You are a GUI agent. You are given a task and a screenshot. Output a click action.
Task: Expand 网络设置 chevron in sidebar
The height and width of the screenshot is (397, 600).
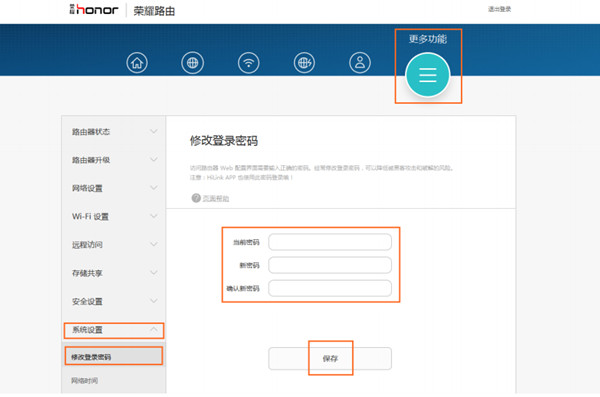pyautogui.click(x=154, y=188)
